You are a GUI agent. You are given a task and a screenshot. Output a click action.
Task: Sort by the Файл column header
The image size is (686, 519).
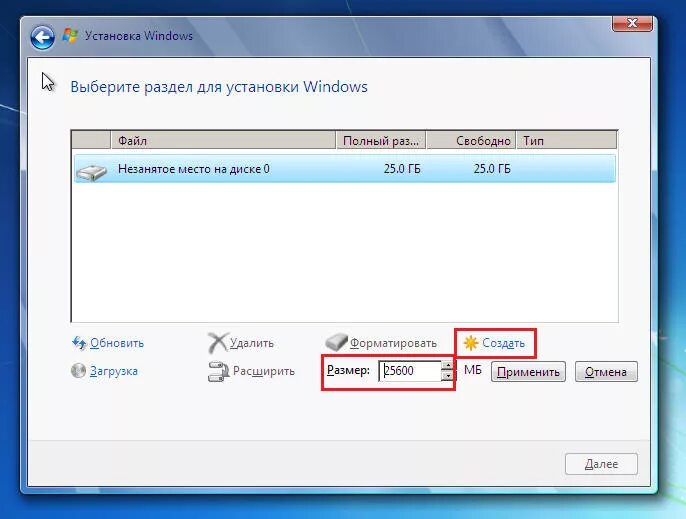pyautogui.click(x=223, y=140)
